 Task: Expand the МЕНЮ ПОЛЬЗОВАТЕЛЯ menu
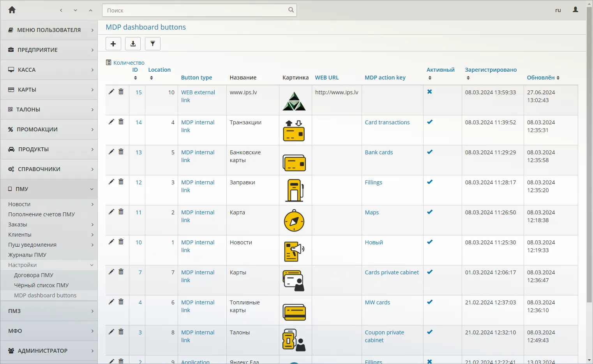49,30
